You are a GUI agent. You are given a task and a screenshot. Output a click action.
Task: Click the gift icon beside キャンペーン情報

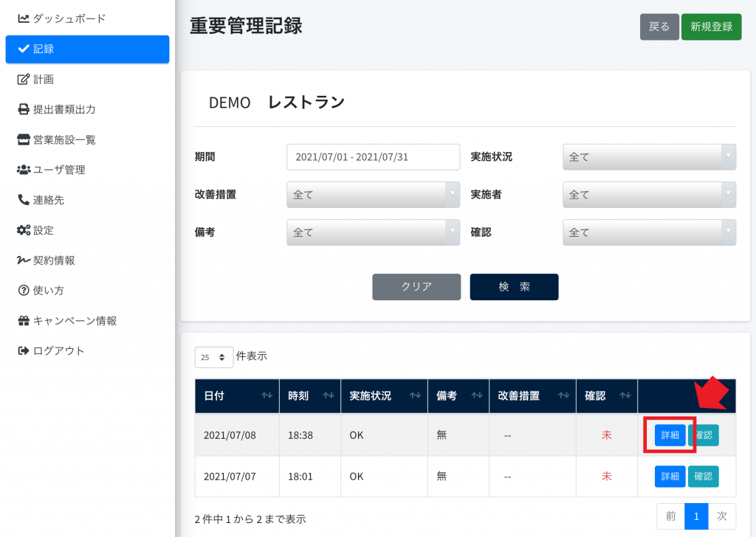pos(24,321)
